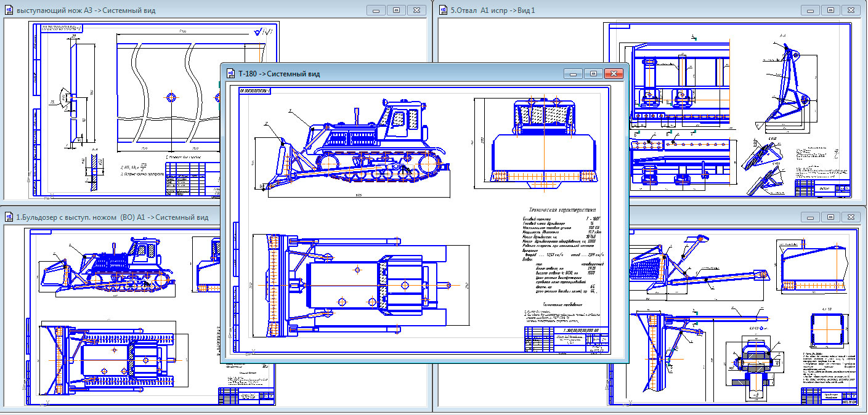Activate the '1.Бульдозер с выступ. ножом (ВО) А1' title
Screen dimensions: 868x415
pyautogui.click(x=113, y=217)
